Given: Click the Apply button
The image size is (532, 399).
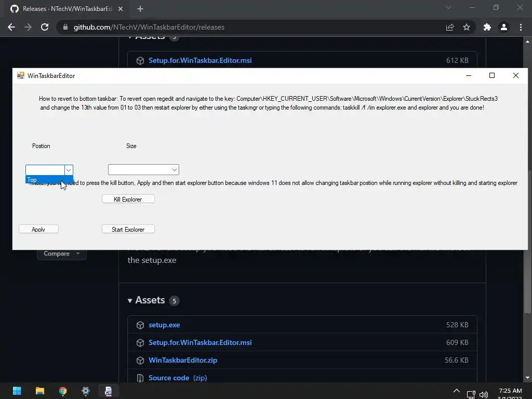Looking at the screenshot, I should pyautogui.click(x=38, y=229).
